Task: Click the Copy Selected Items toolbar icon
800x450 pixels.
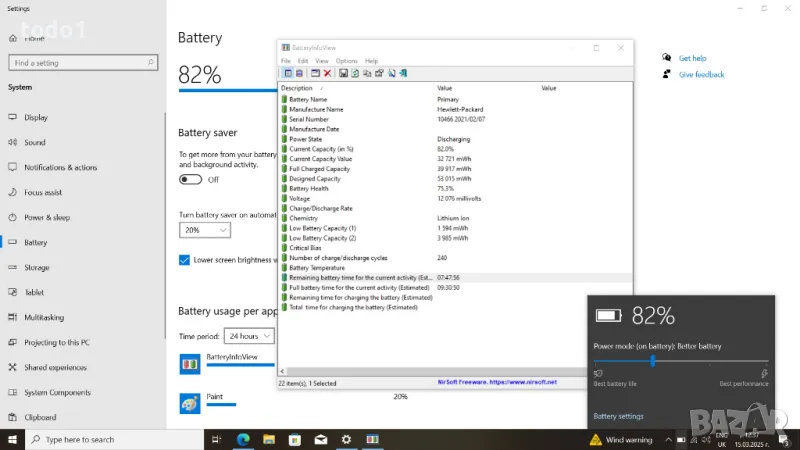Action: point(367,73)
